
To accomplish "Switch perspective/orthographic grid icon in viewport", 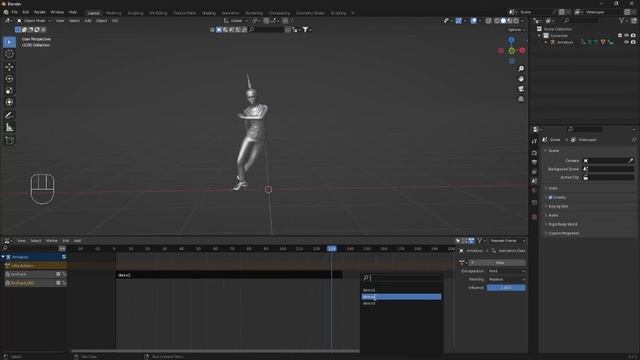I will (521, 99).
